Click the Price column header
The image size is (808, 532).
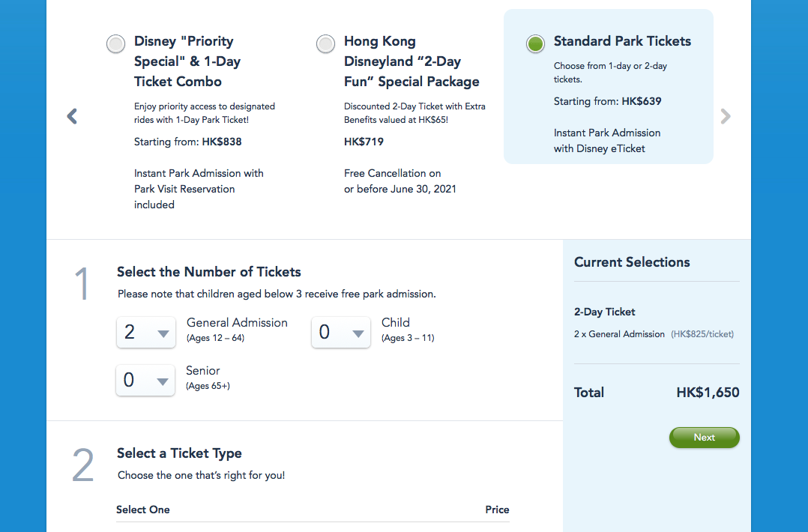[x=497, y=510]
